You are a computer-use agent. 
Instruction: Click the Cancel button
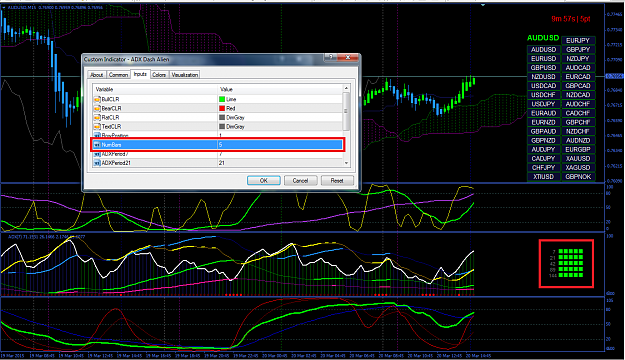click(300, 181)
